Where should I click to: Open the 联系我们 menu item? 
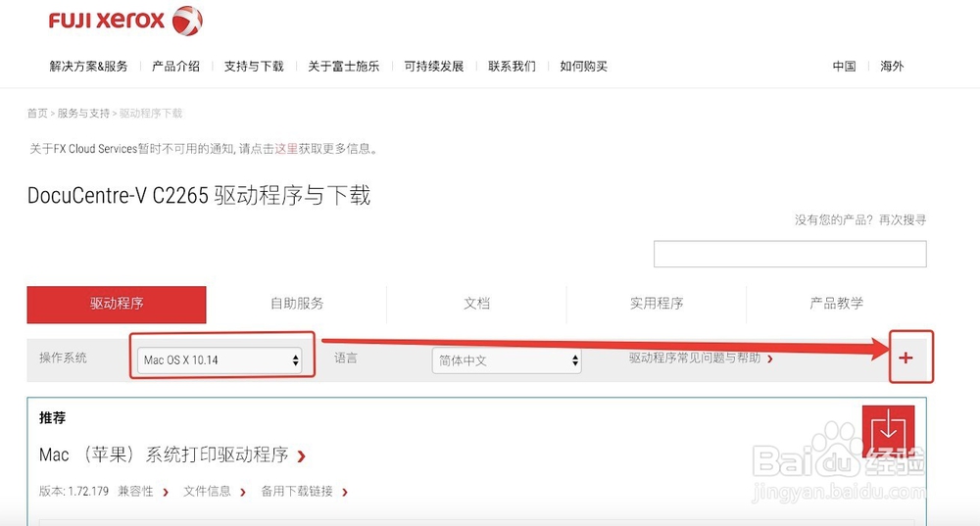click(x=512, y=67)
